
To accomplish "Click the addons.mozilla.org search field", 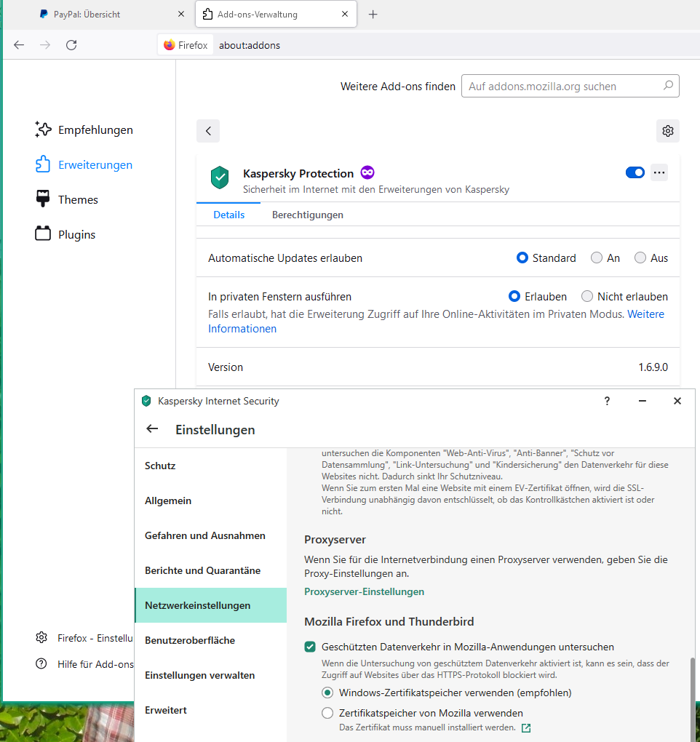I will point(570,86).
